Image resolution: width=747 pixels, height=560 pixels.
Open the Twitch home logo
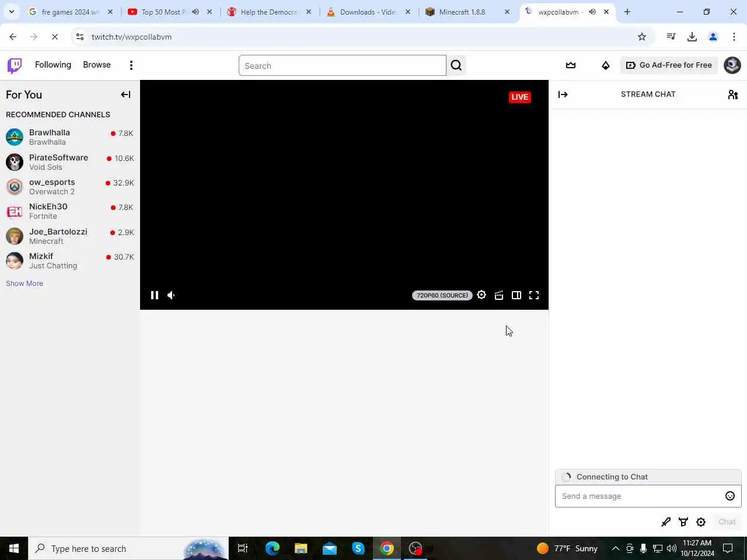click(15, 65)
